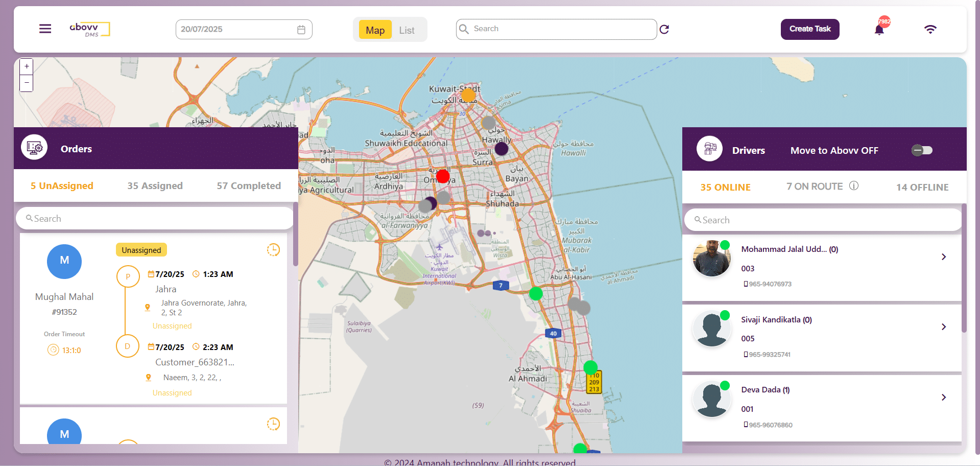
Task: Click the notification bell icon
Action: click(879, 30)
